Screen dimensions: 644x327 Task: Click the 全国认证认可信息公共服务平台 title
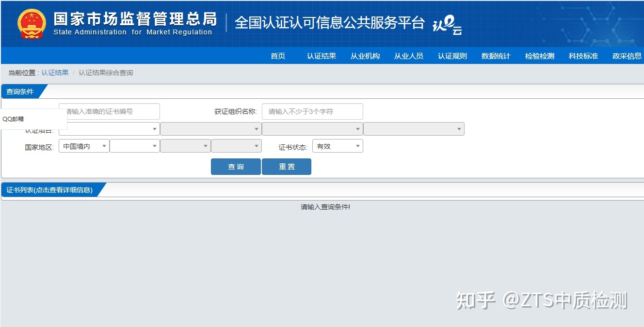coord(330,23)
